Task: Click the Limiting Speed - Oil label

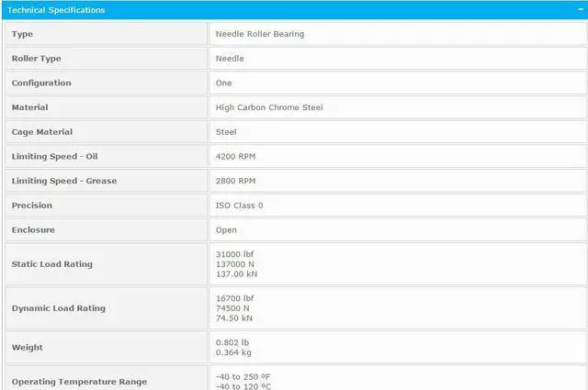Action: coord(54,157)
